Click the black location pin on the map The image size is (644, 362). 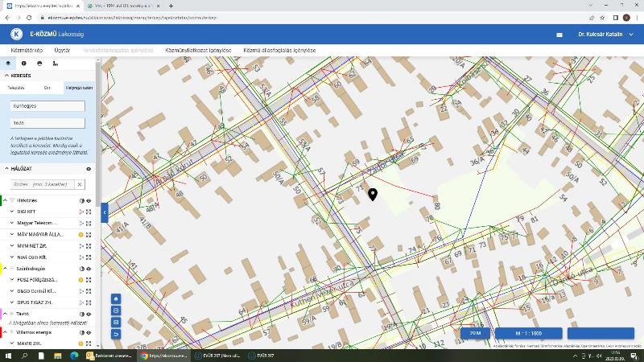tap(373, 194)
